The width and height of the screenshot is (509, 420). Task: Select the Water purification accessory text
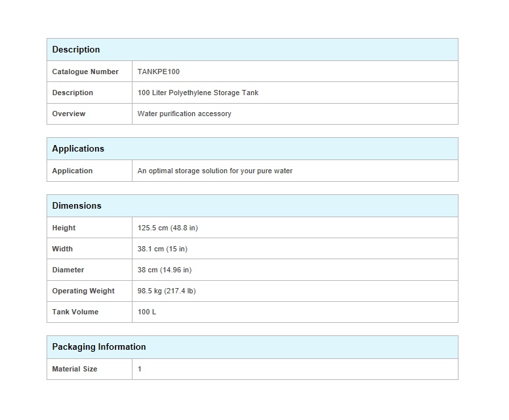(184, 114)
